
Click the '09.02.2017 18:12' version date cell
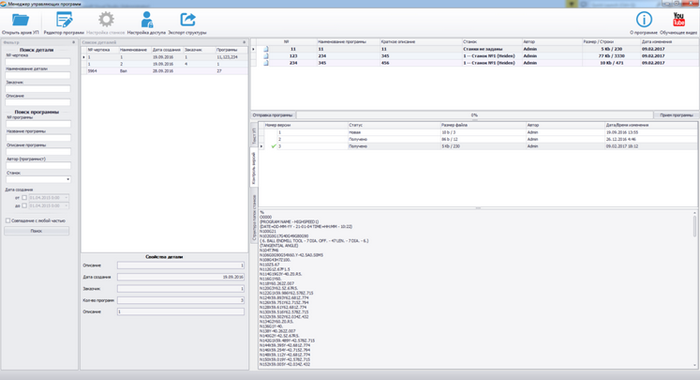[x=650, y=146]
